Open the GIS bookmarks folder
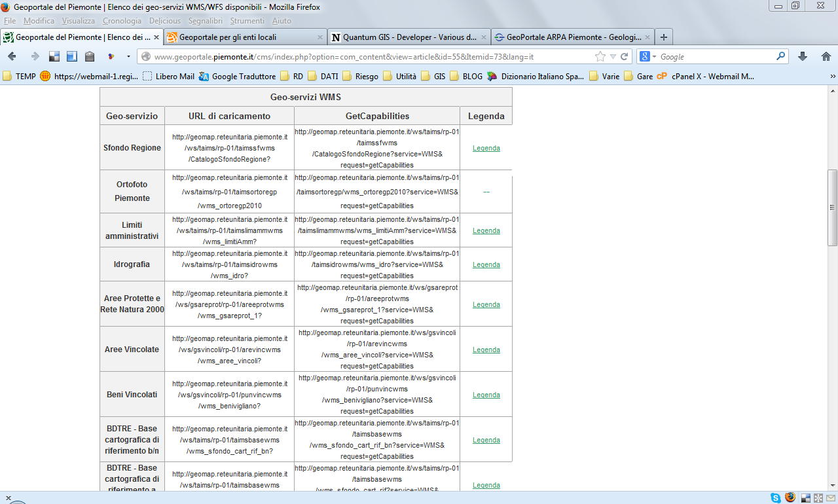The height and width of the screenshot is (504, 838). tap(433, 77)
